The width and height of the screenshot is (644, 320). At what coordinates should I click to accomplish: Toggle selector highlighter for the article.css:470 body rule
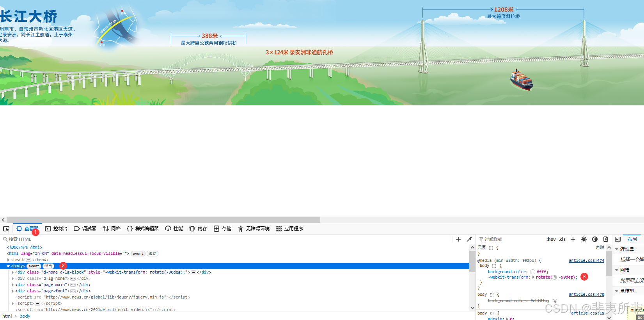(491, 295)
